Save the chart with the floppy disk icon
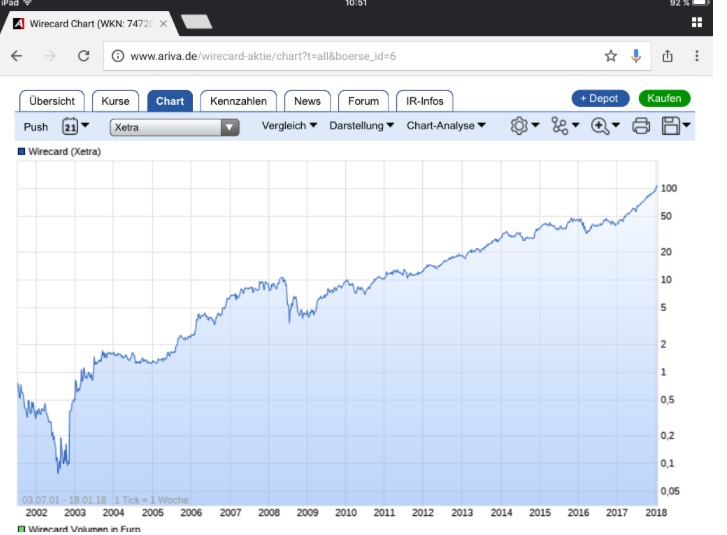Screen dimensions: 727x535 pos(670,126)
